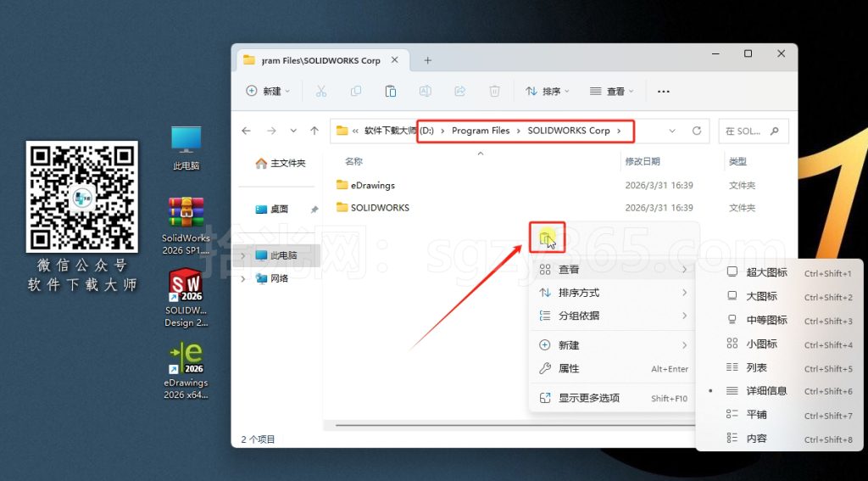Click the eDrawings date 2026/3/31 16:39
The width and height of the screenshot is (868, 481).
pos(659,185)
